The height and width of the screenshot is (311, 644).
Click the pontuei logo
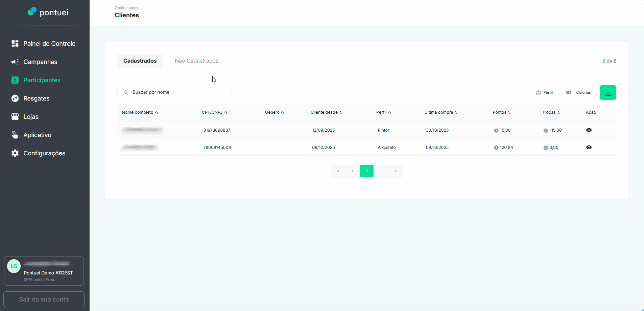48,12
